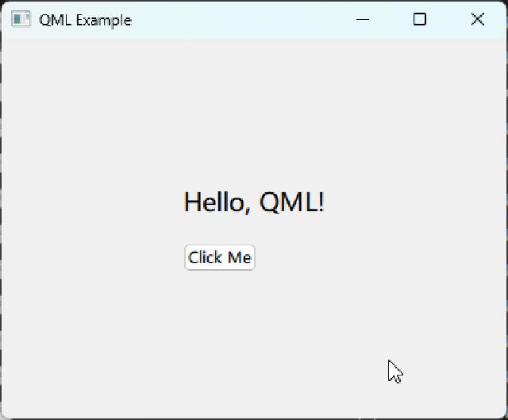Close the QML Example window
The image size is (508, 420).
point(477,20)
